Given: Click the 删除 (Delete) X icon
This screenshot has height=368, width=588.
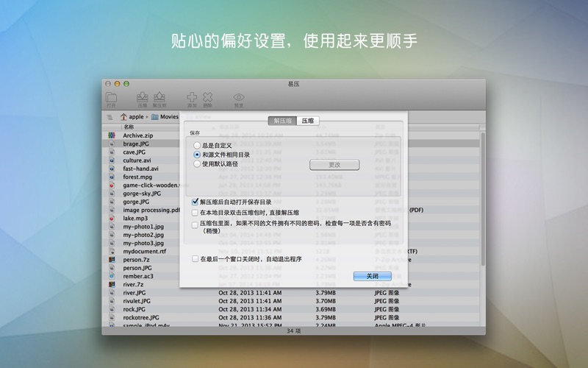Looking at the screenshot, I should click(208, 98).
